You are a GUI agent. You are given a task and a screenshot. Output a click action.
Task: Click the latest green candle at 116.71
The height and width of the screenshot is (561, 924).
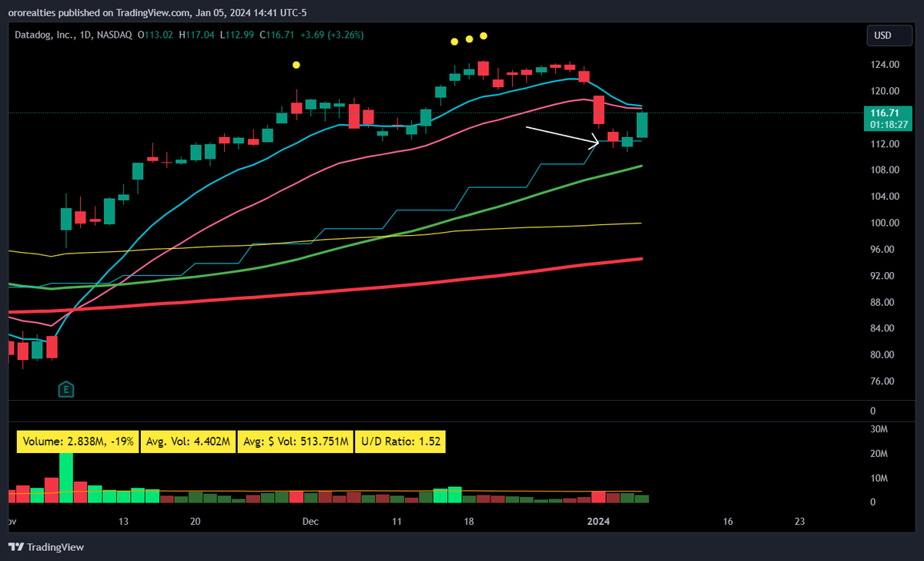(x=642, y=125)
